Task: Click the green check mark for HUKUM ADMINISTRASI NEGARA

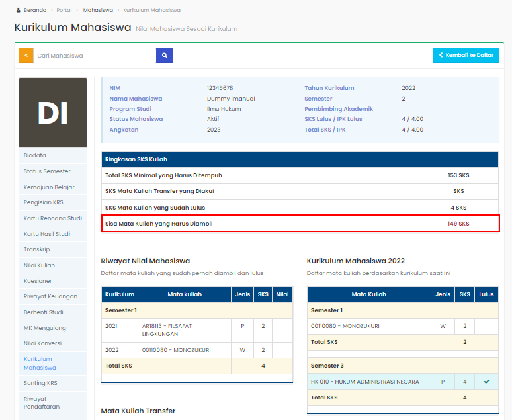Action: (486, 382)
